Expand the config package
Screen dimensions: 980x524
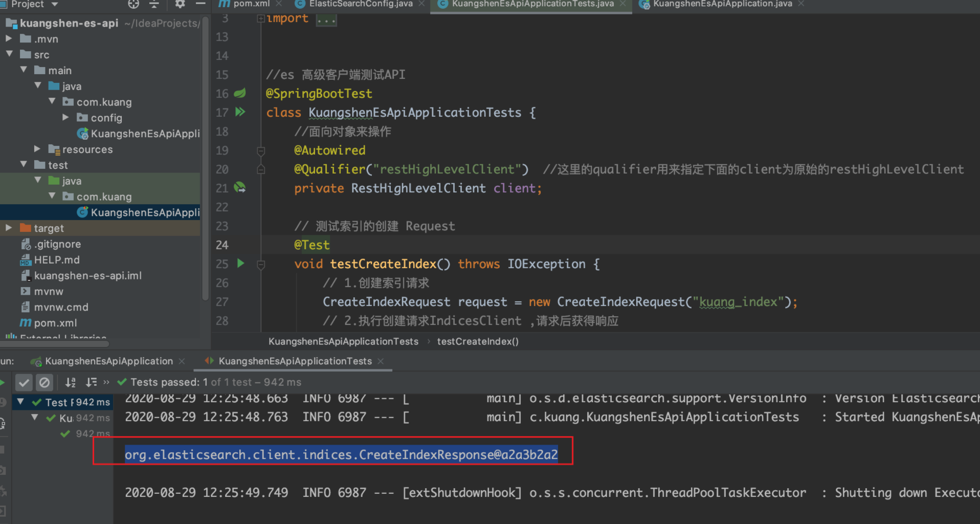click(66, 117)
